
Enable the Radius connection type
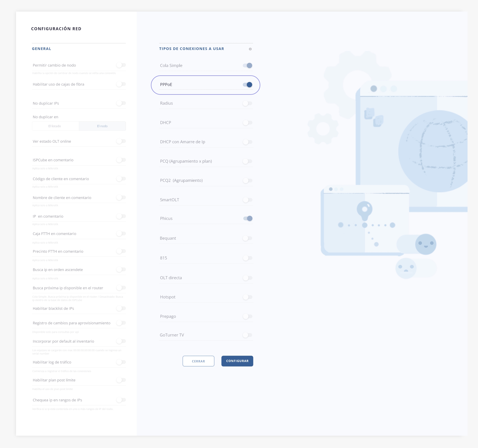tap(247, 103)
